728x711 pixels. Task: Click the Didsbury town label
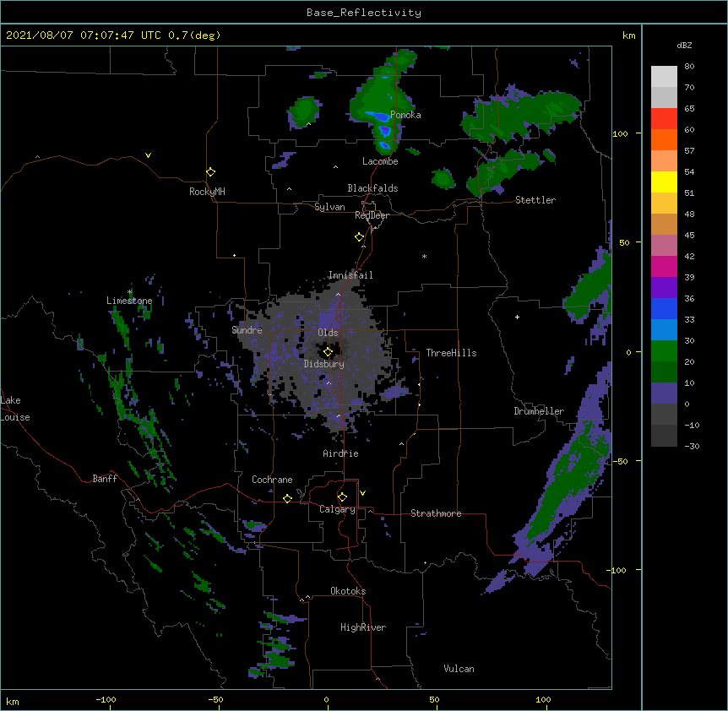[324, 364]
